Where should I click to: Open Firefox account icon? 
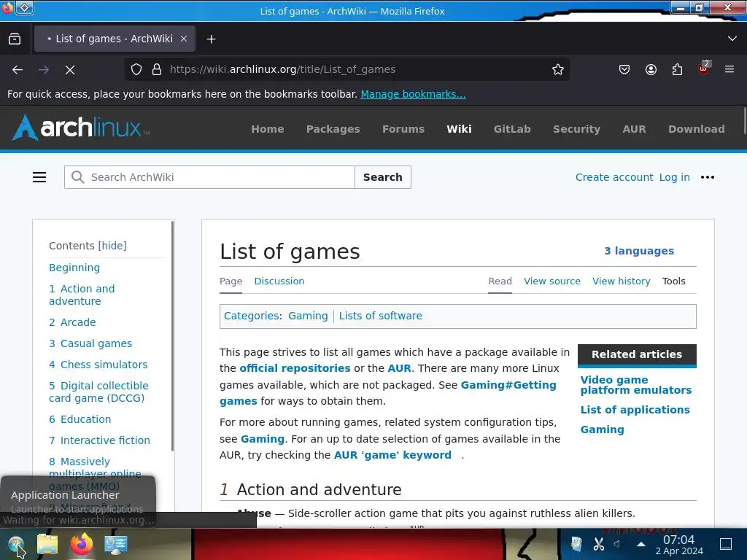click(x=651, y=69)
